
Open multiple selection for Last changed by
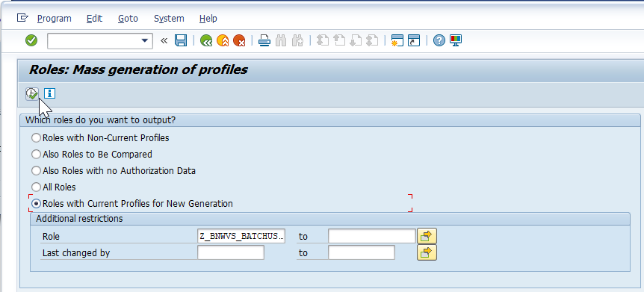(427, 252)
